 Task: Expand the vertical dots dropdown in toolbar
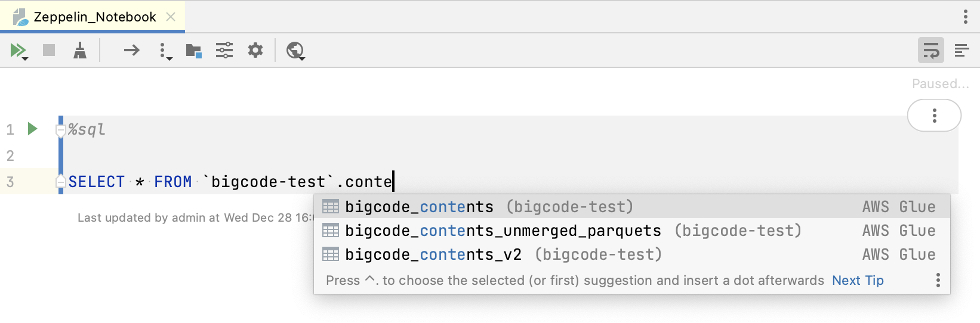click(x=165, y=51)
